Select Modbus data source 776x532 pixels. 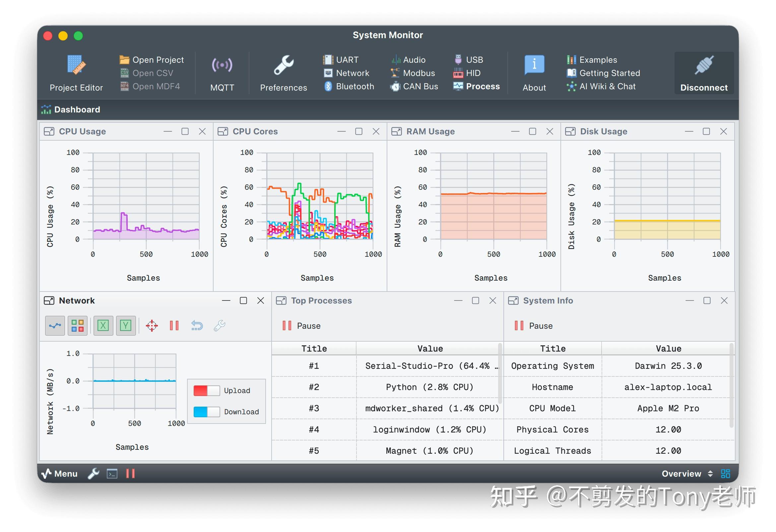(x=413, y=73)
